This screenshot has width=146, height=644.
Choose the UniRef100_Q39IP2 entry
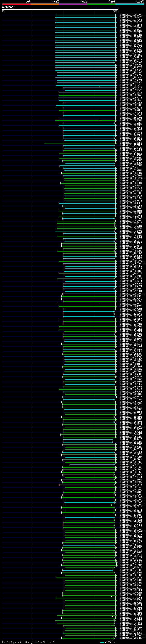(x=131, y=613)
